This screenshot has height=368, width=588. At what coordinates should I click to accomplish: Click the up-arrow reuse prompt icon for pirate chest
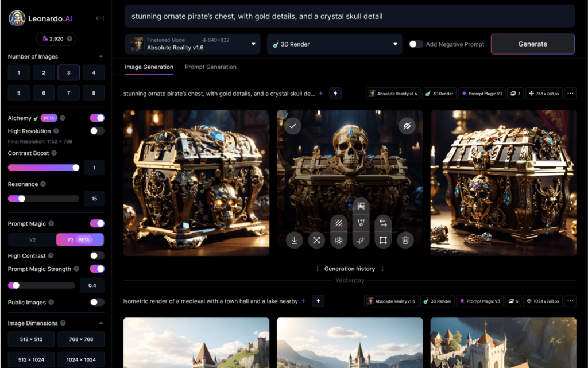[x=335, y=94]
